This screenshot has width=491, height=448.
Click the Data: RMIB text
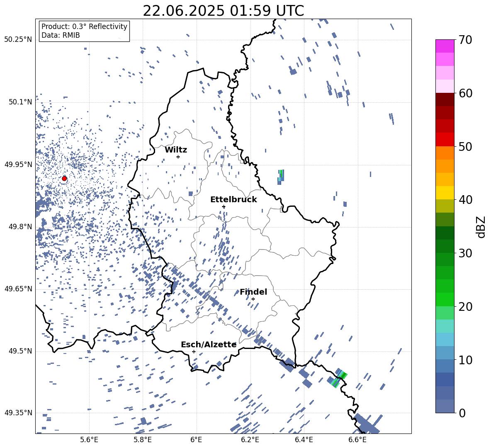[x=61, y=35]
